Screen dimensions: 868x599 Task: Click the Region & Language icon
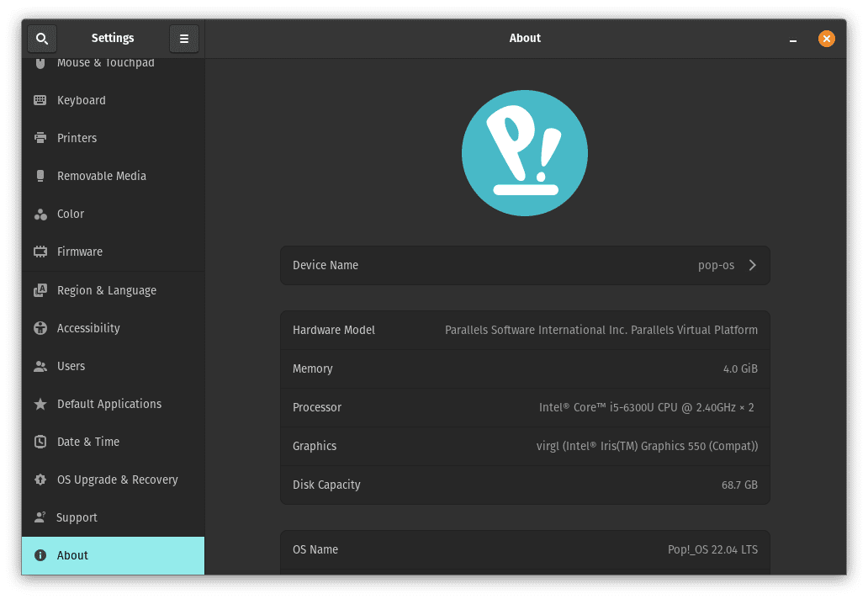point(40,290)
